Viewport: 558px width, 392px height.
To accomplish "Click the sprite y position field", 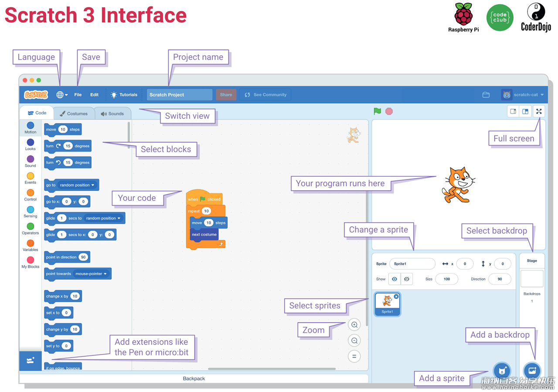I will (503, 264).
